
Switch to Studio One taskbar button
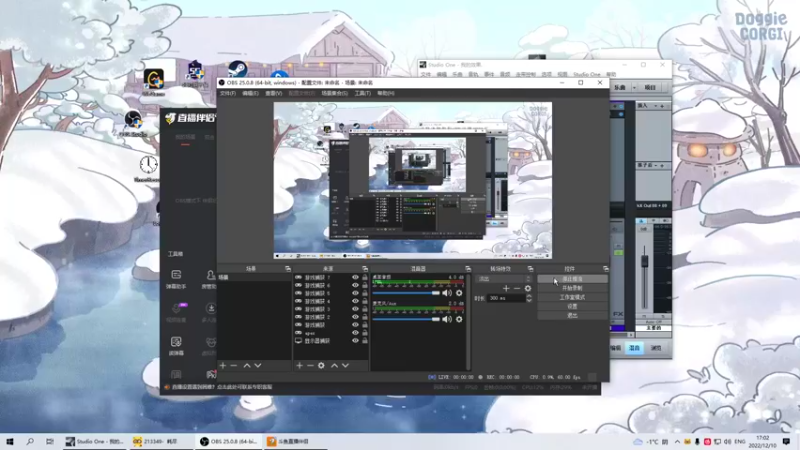tap(95, 441)
